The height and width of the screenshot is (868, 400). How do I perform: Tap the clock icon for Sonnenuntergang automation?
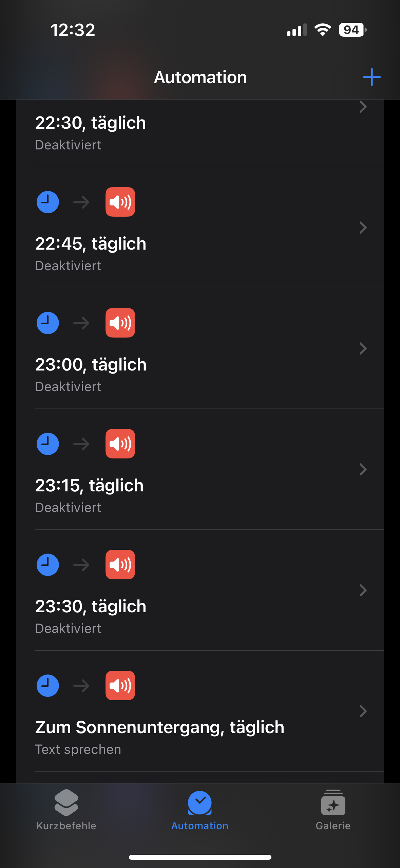coord(48,686)
